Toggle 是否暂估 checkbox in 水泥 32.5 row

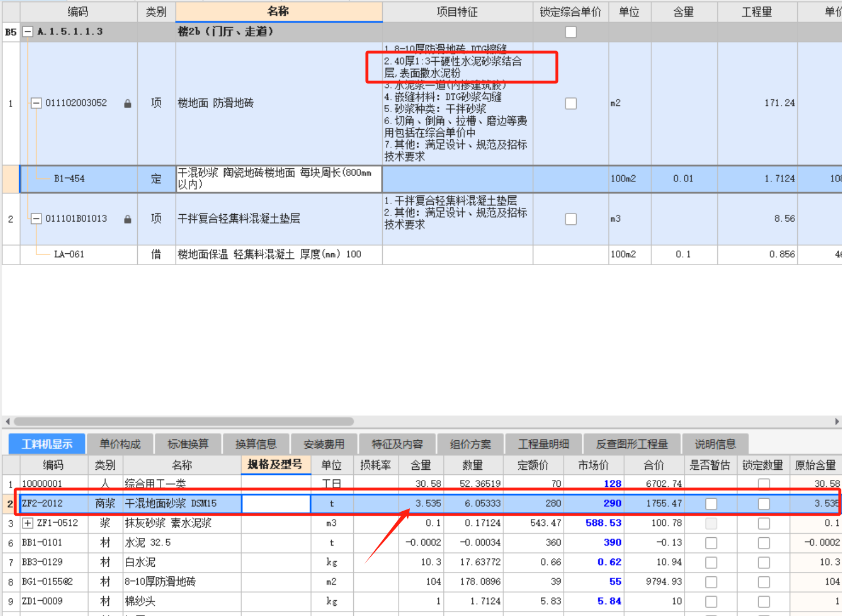coord(711,543)
